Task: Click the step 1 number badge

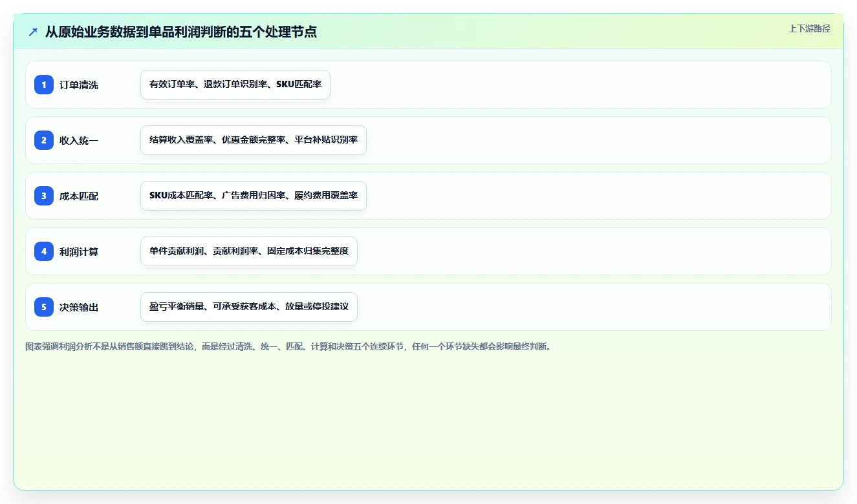Action: (x=44, y=85)
